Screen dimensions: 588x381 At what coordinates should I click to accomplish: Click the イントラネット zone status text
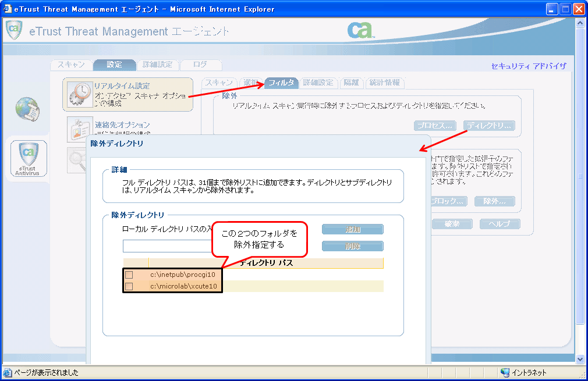pos(529,373)
